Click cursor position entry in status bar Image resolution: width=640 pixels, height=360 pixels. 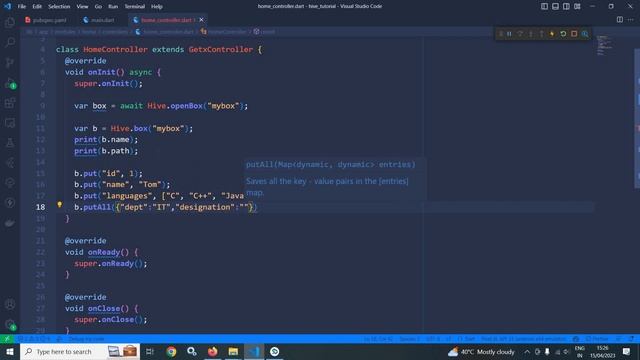coord(378,339)
